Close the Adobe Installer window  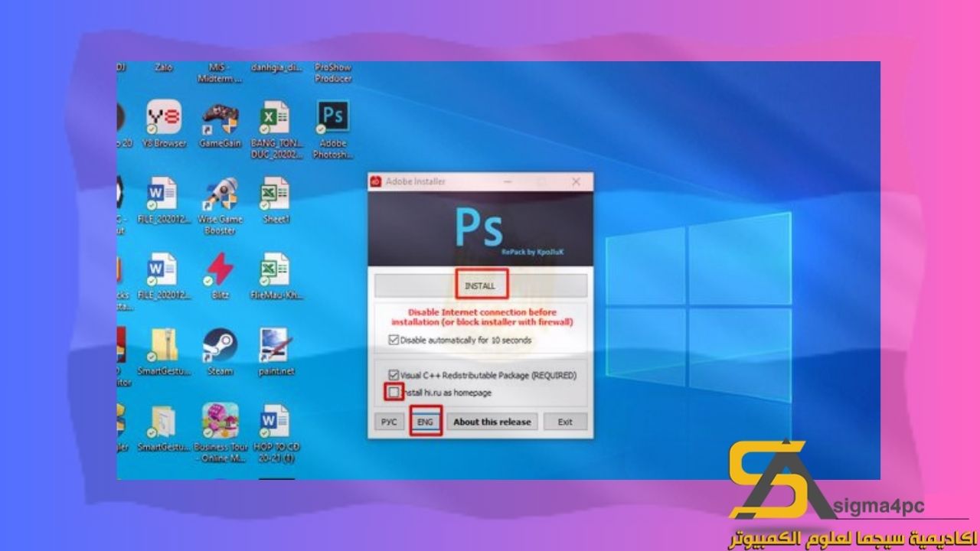pos(576,182)
